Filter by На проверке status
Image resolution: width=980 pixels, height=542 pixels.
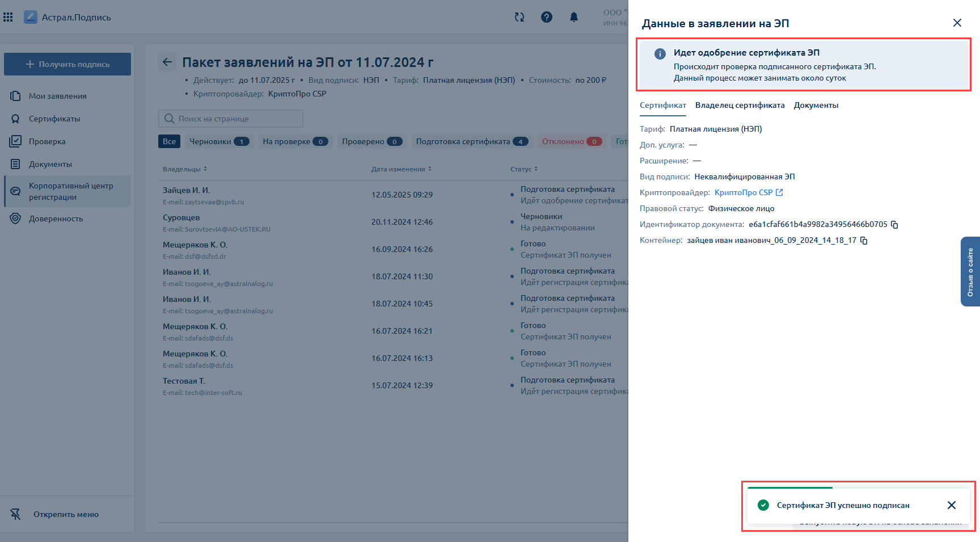pyautogui.click(x=295, y=141)
